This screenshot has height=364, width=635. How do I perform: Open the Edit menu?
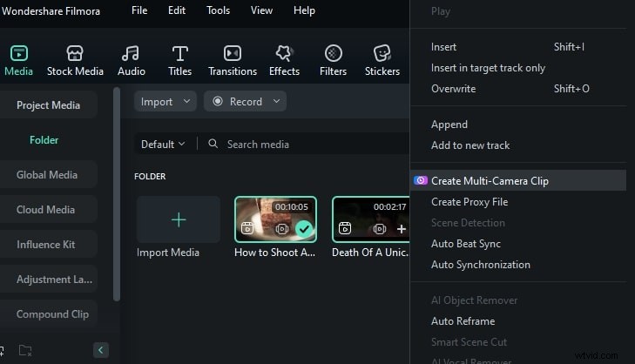177,10
